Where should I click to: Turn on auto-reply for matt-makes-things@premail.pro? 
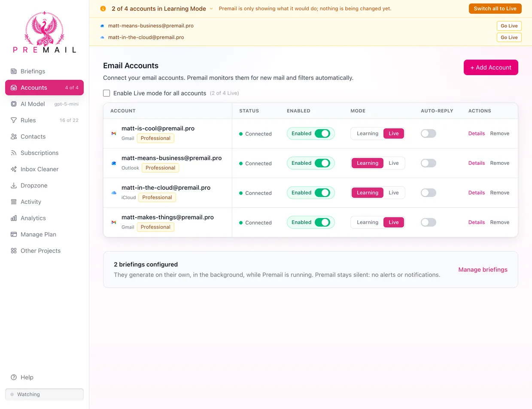(429, 222)
